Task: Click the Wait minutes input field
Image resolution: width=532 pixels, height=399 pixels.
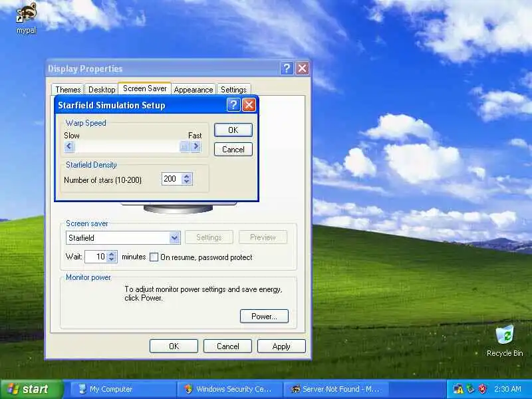Action: point(96,257)
